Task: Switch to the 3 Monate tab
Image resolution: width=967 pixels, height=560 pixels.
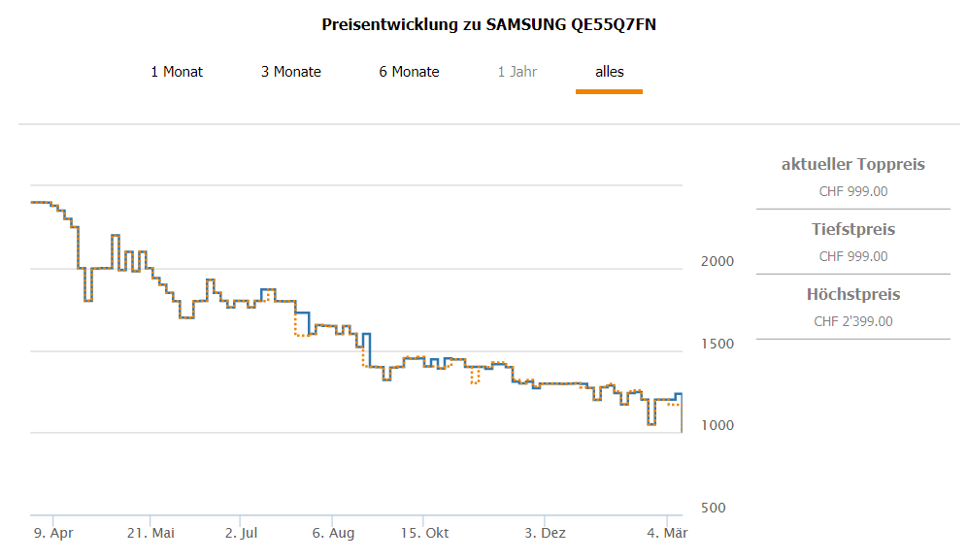Action: coord(290,72)
